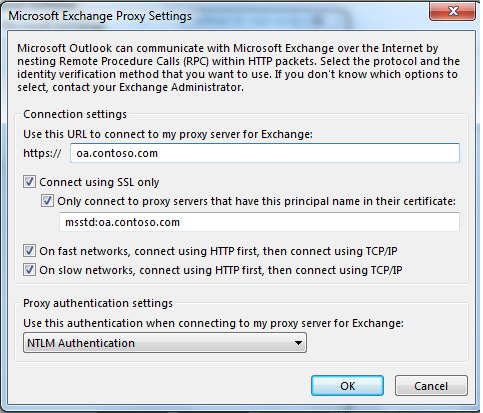Click the msstd:oa.contoso.com principal name field
Image resolution: width=483 pixels, height=413 pixels.
[259, 222]
